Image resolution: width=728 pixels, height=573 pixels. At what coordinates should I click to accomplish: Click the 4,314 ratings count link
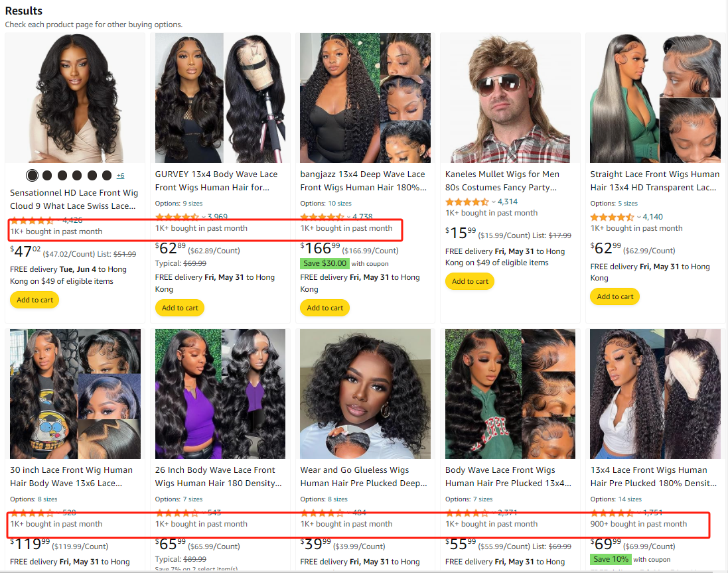[508, 202]
